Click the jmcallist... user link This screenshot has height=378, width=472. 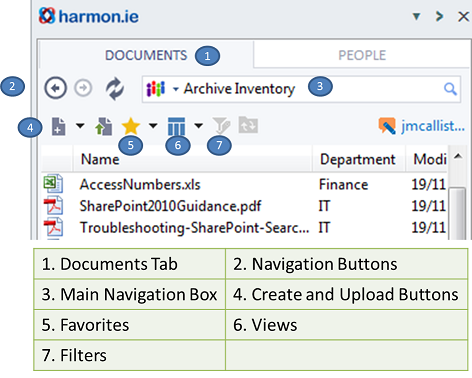433,126
